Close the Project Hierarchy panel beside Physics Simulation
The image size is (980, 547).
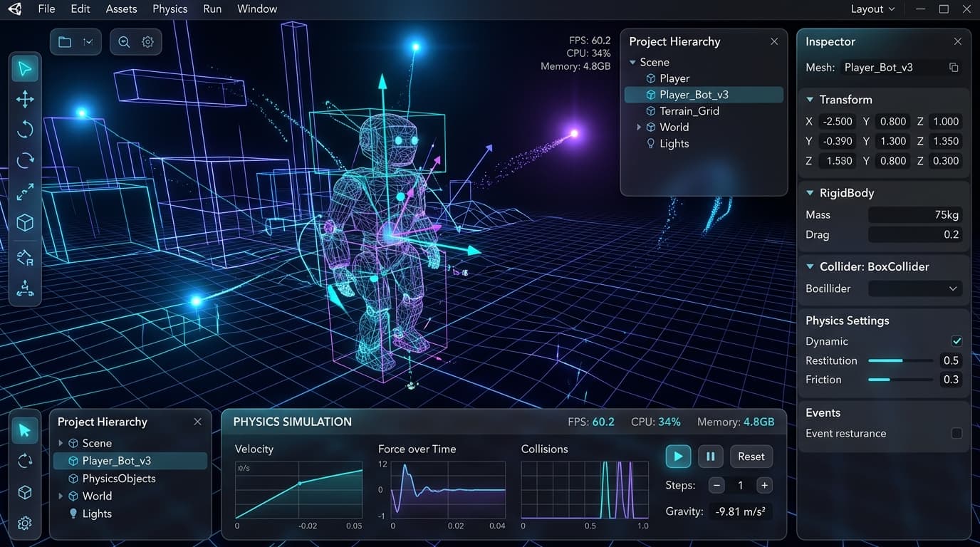point(198,422)
